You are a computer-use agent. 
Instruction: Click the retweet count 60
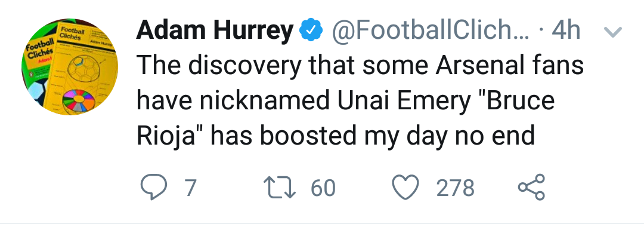click(x=323, y=188)
